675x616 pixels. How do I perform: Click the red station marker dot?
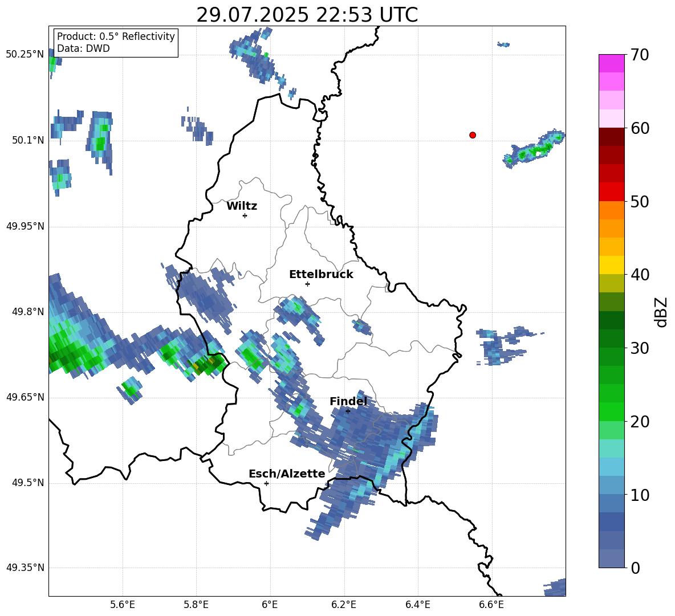pyautogui.click(x=473, y=135)
